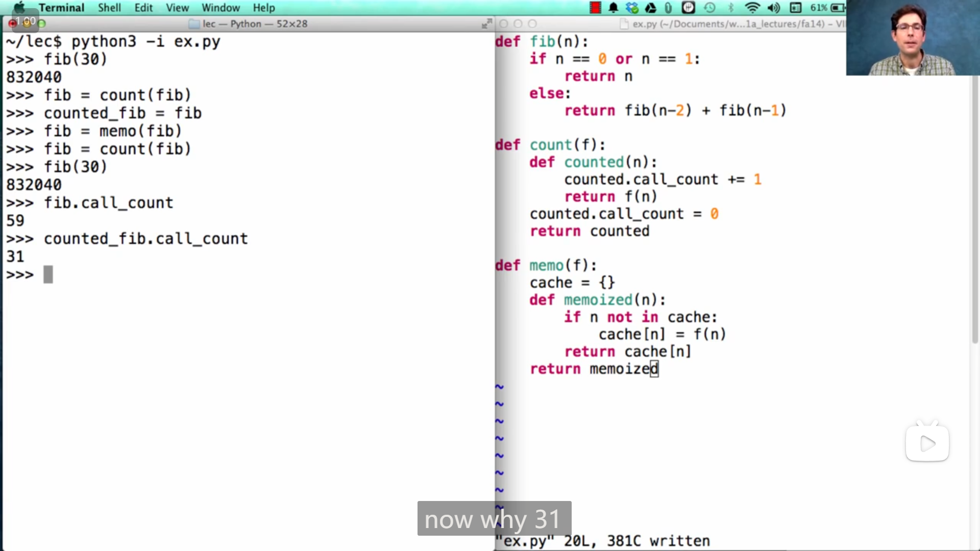980x551 pixels.
Task: Open the notification bell icon
Action: coord(614,8)
